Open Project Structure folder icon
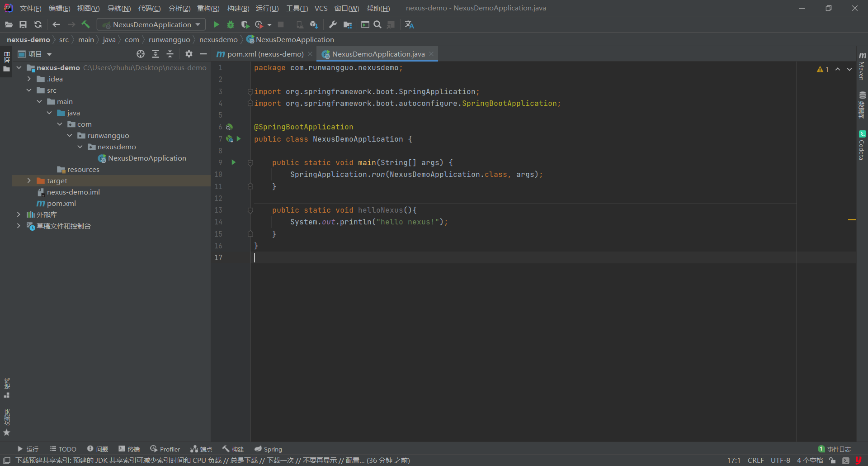Viewport: 868px width, 466px height. click(x=348, y=24)
